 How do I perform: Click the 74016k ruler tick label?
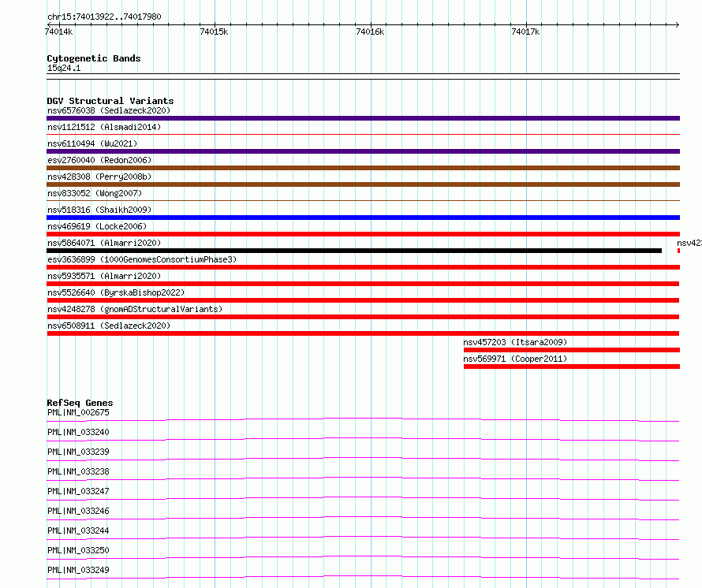[x=370, y=32]
